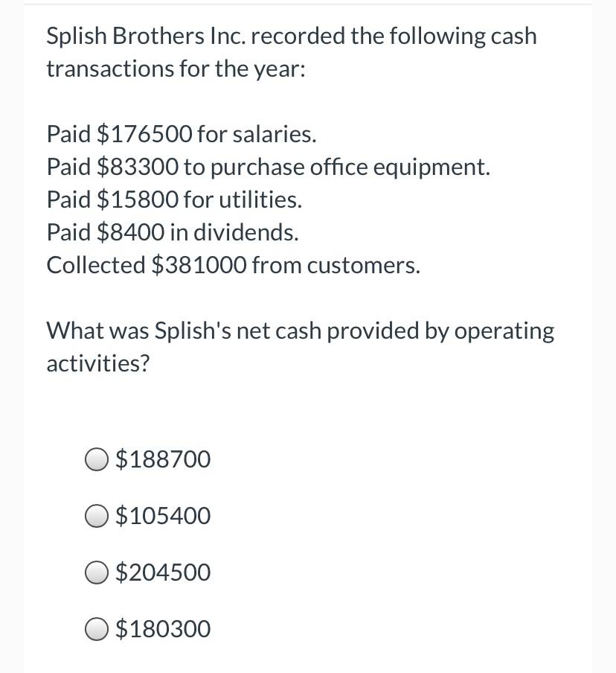Select the $105400 radio button
The width and height of the screenshot is (616, 673).
coord(96,516)
